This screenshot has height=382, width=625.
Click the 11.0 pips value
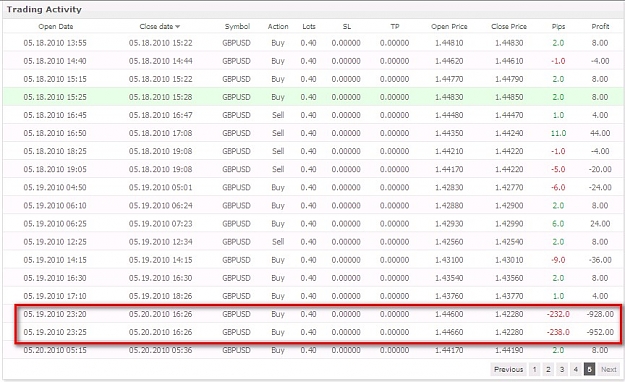(558, 133)
